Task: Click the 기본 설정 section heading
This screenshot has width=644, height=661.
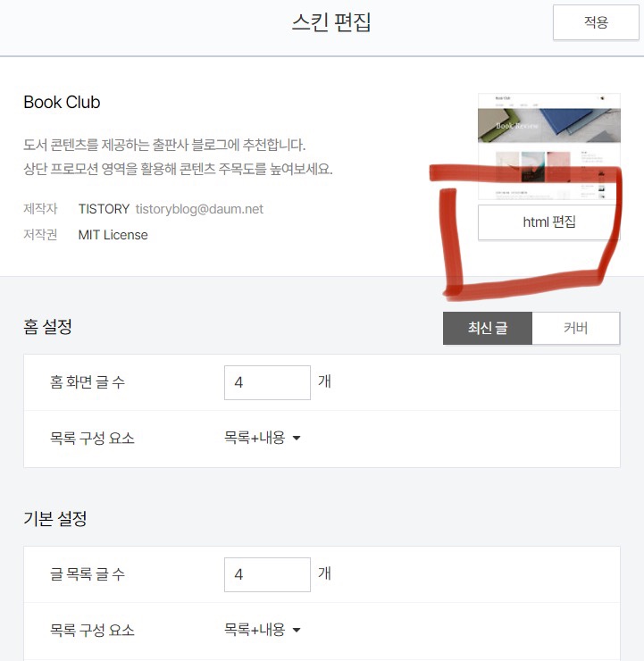Action: (54, 518)
